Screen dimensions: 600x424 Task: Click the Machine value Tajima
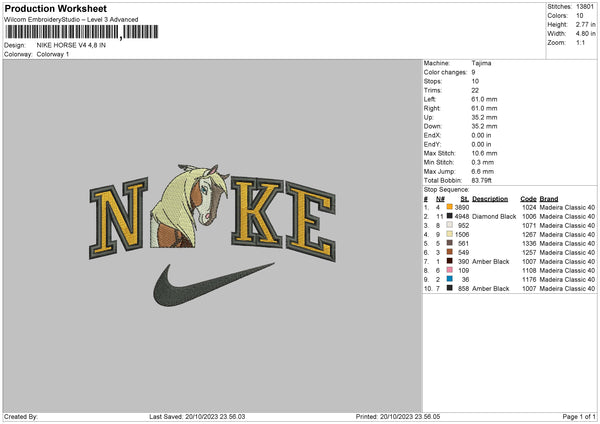point(481,63)
